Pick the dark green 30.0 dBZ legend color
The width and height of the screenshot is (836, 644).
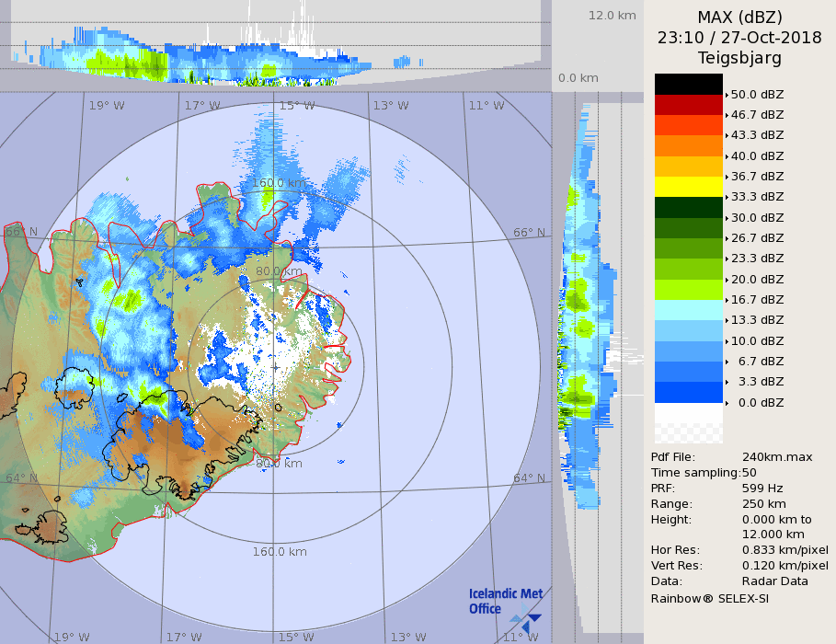(688, 207)
